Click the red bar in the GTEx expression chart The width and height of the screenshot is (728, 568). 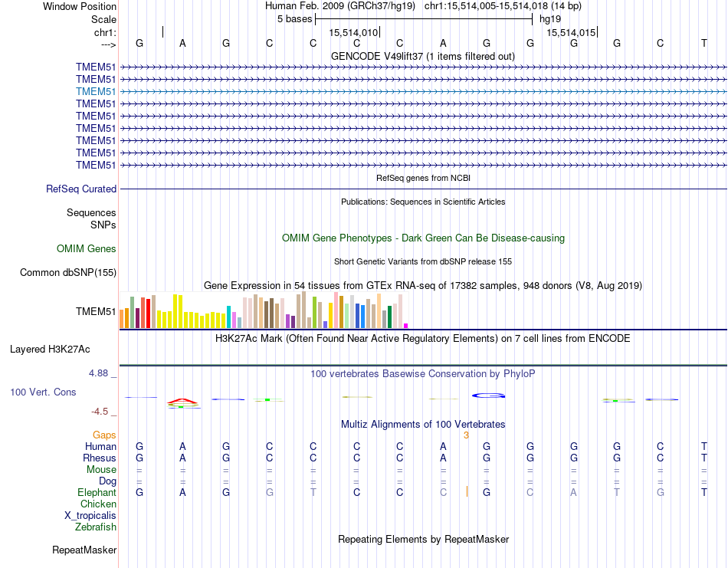(x=148, y=314)
